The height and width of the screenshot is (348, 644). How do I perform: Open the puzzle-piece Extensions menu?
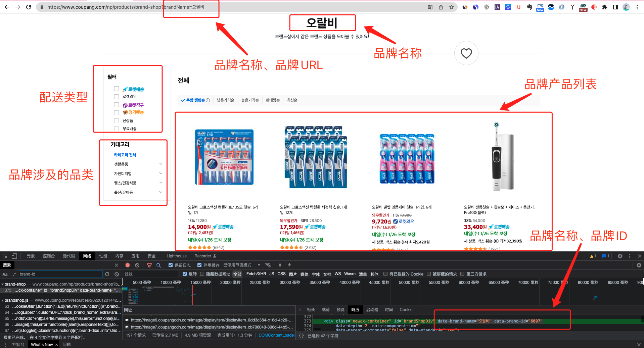pyautogui.click(x=605, y=7)
